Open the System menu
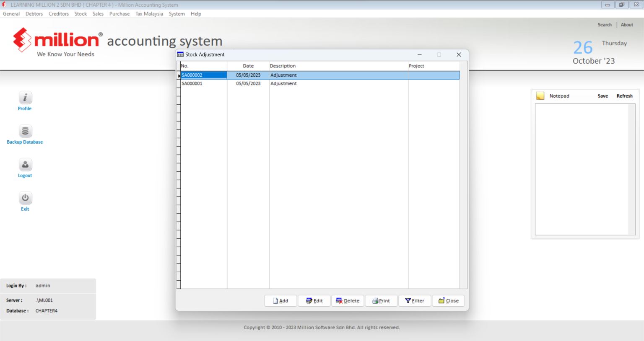This screenshot has width=644, height=341. [177, 14]
